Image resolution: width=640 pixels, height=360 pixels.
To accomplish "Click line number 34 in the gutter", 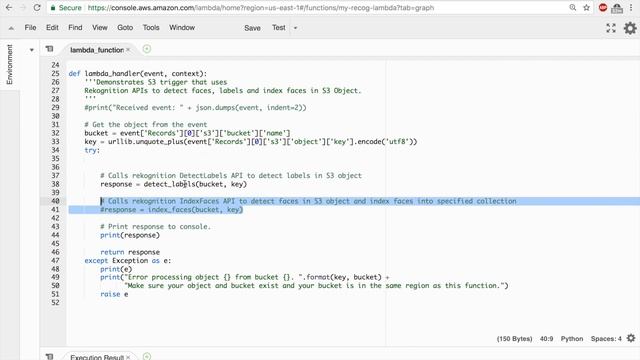I will point(55,150).
